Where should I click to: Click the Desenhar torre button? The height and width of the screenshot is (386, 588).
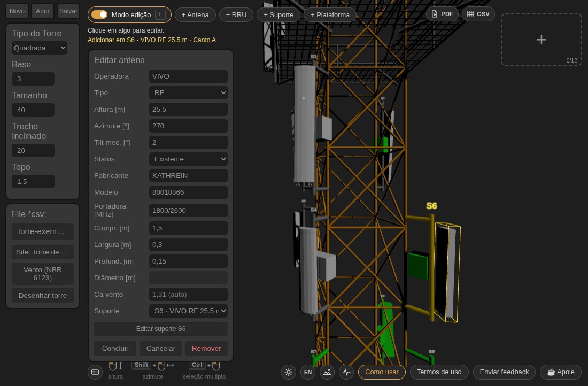click(x=43, y=296)
